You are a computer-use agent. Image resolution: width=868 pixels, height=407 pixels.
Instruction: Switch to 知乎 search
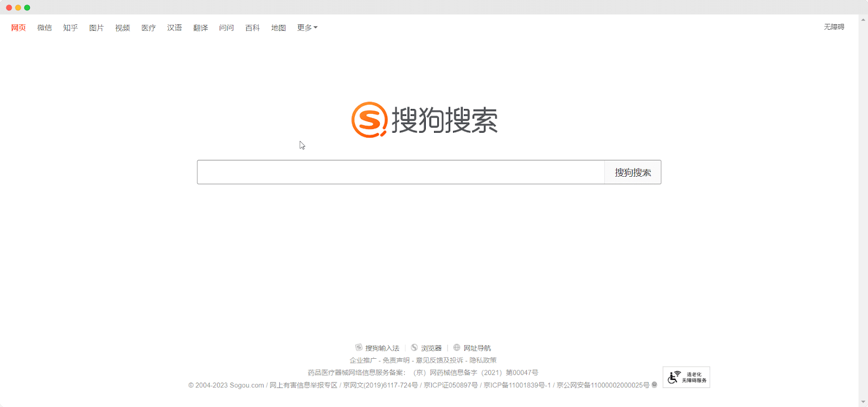click(71, 28)
